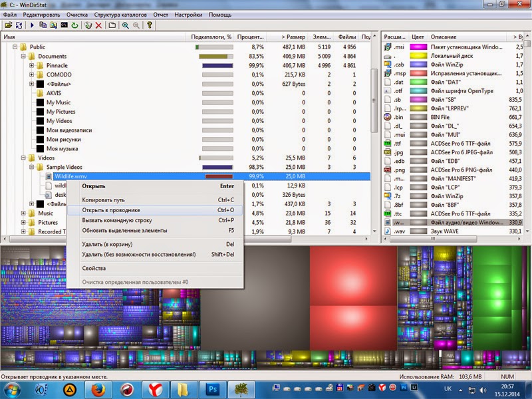Choose Вызвать командную строку menu entry
The image size is (532, 399).
click(x=155, y=220)
